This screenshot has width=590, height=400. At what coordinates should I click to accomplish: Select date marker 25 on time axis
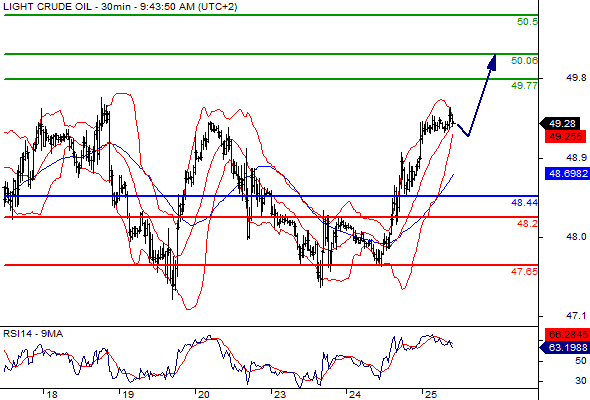[x=431, y=394]
